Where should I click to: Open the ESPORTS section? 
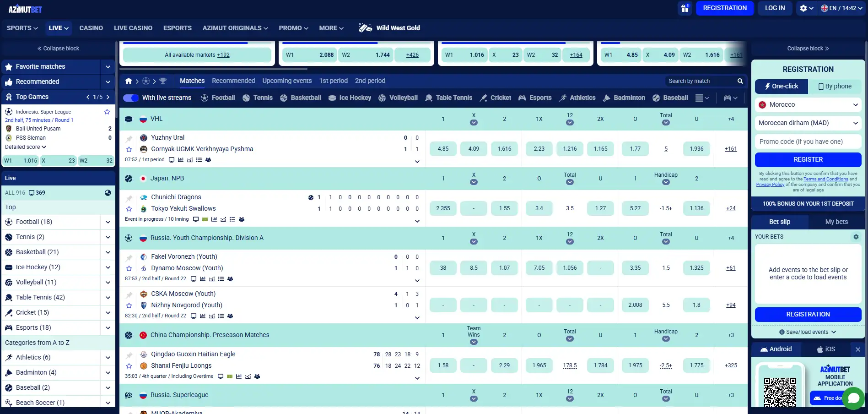pos(178,28)
